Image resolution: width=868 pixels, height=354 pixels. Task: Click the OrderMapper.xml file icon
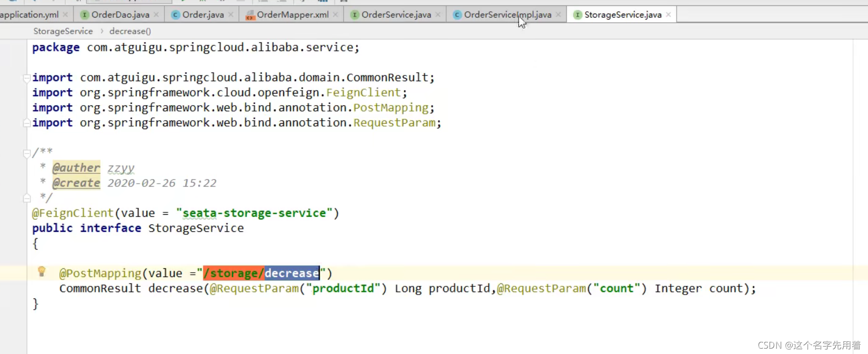[250, 15]
